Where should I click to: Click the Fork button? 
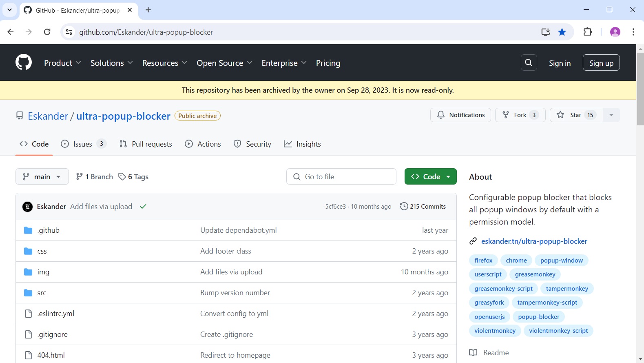pos(520,115)
